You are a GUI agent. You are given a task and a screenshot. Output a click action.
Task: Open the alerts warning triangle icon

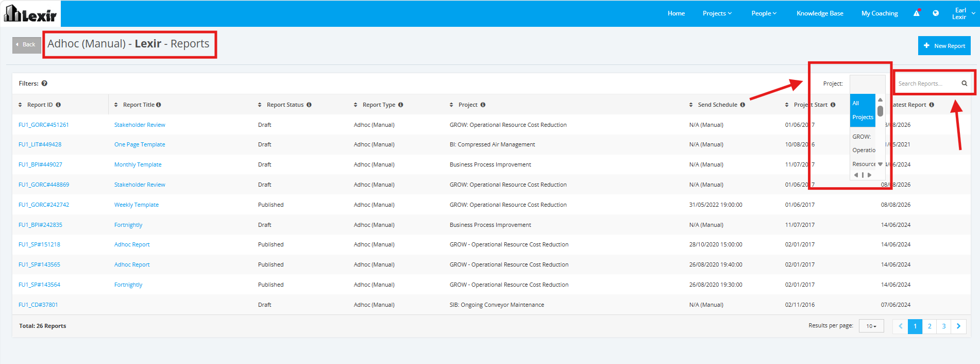click(917, 13)
